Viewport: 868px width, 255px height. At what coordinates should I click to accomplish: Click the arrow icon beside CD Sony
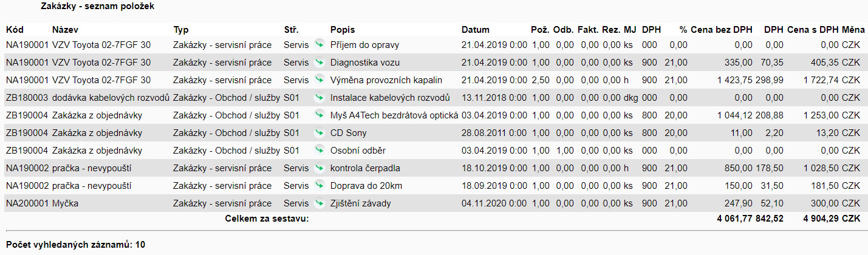320,132
